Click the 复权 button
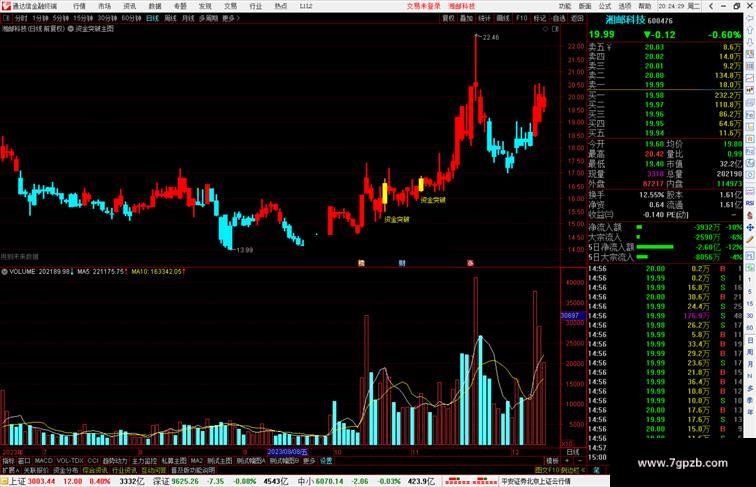 (448, 18)
